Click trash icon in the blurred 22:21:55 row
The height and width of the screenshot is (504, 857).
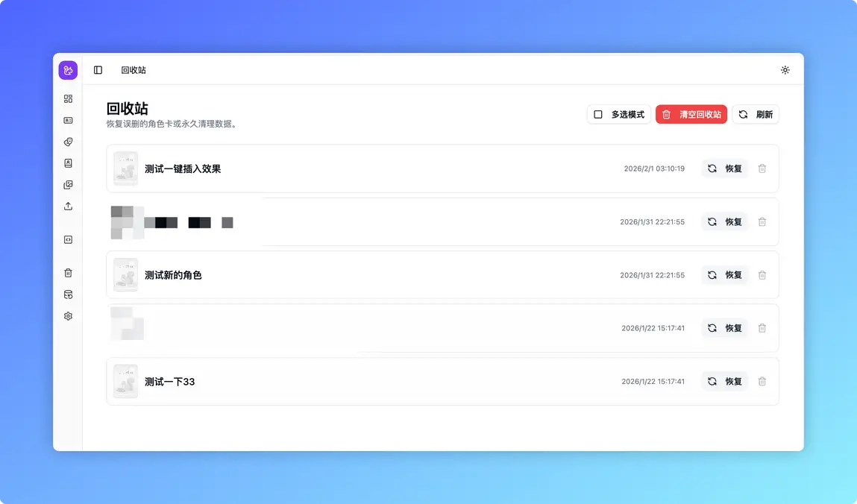[762, 221]
